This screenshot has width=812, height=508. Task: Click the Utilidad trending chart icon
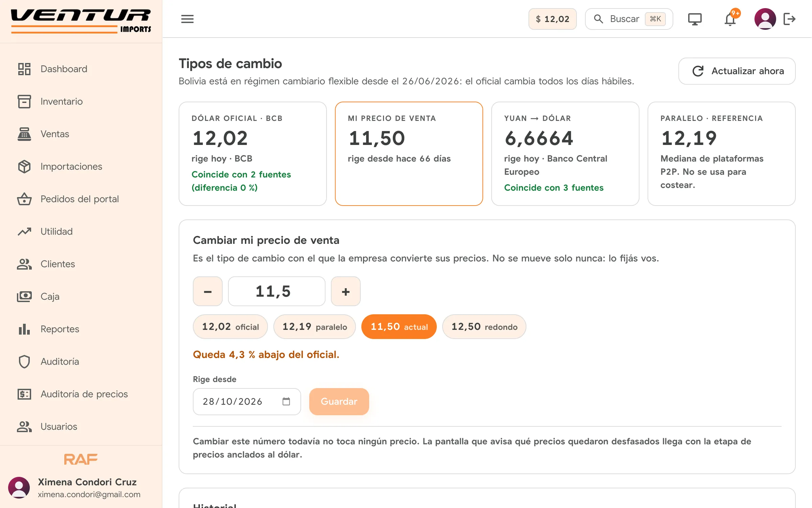[24, 232]
